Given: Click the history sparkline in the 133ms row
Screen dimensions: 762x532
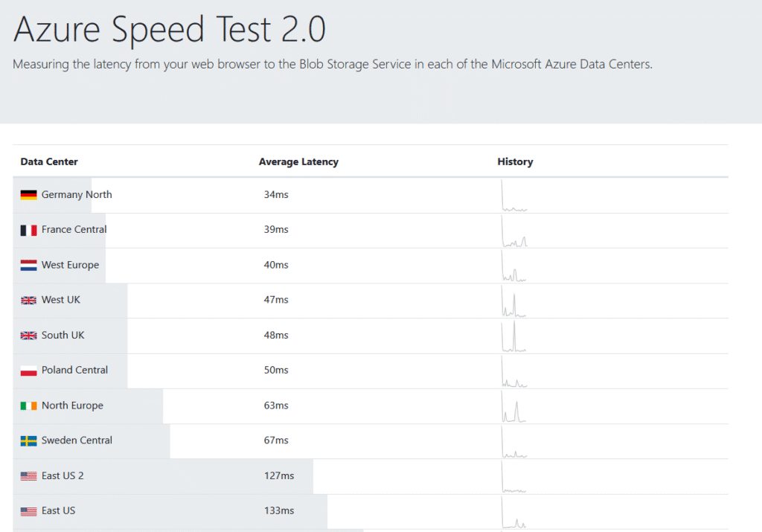Looking at the screenshot, I should [514, 512].
